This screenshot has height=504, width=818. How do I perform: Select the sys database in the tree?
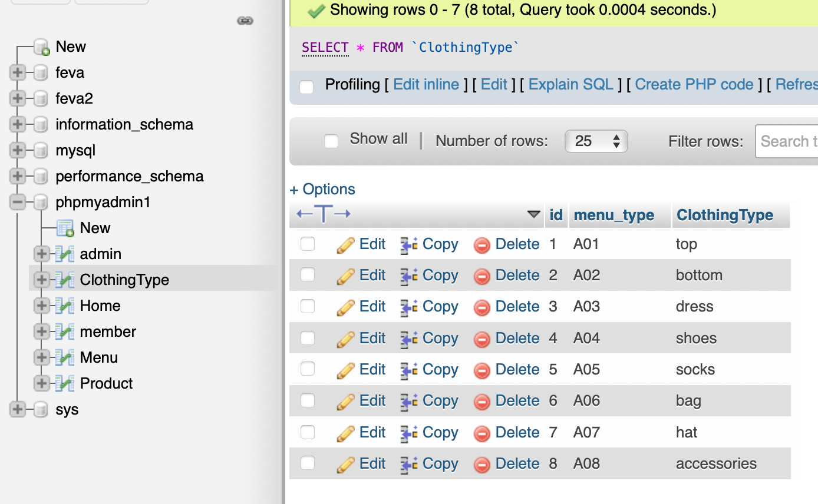tap(67, 409)
